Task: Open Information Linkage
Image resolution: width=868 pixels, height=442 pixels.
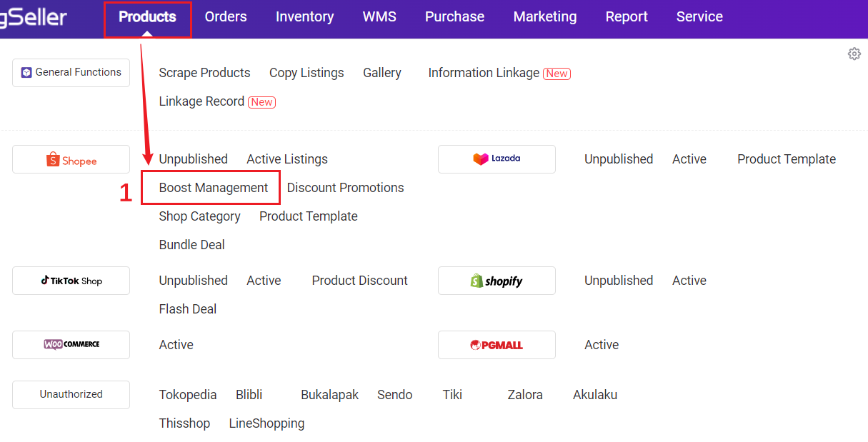Action: 484,72
